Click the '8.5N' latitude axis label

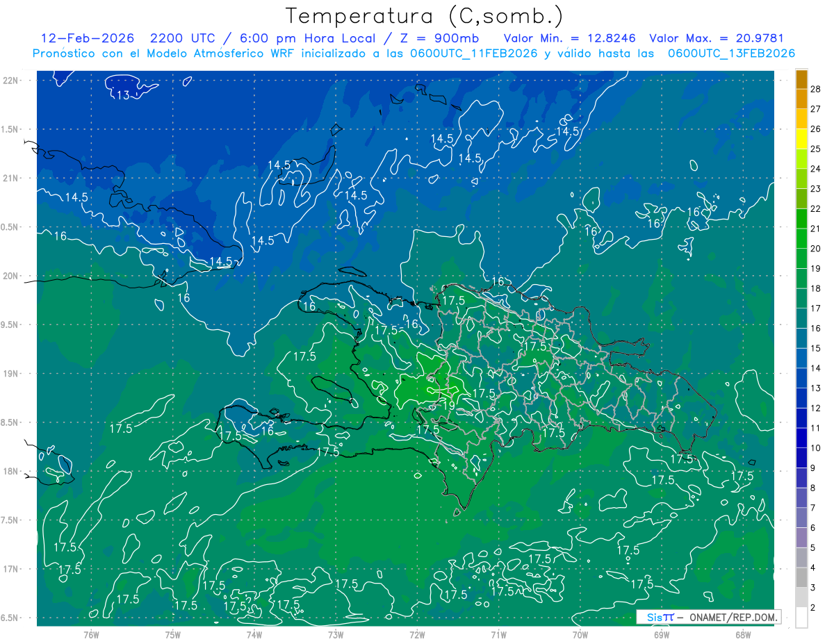coord(10,423)
